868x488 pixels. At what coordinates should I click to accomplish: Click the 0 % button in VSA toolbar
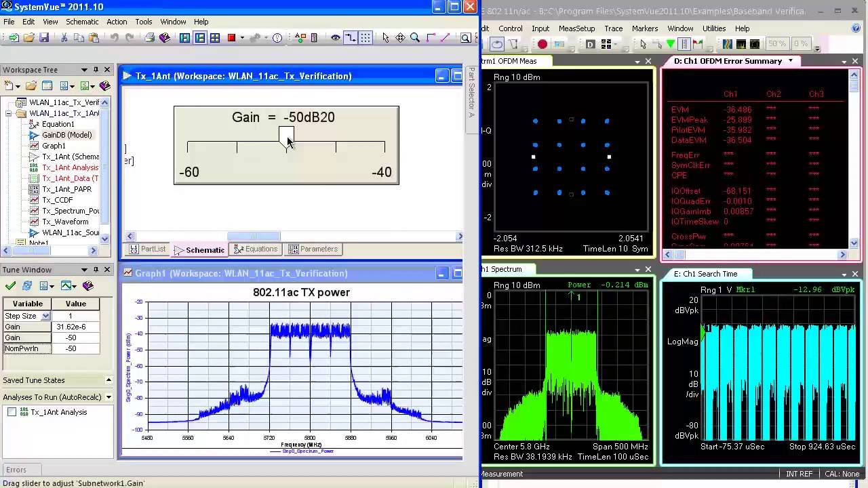pos(801,44)
